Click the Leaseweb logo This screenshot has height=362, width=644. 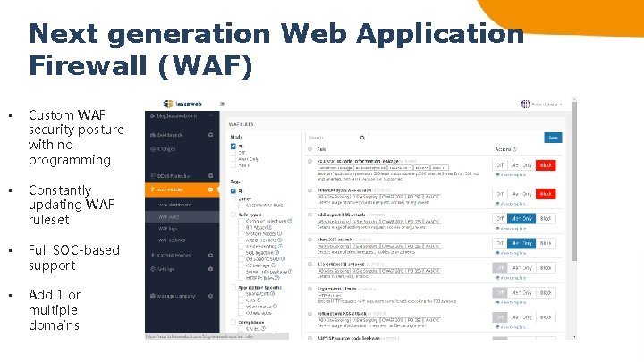tap(182, 104)
